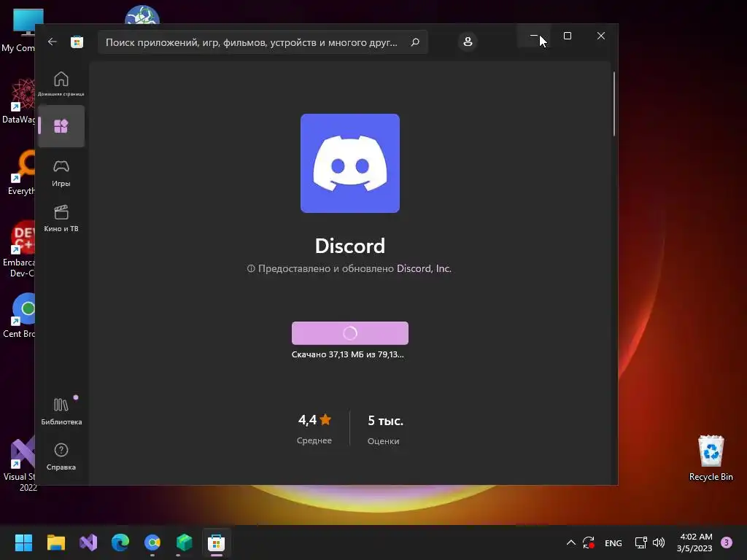Screen dimensions: 747x560
Task: Click Microsoft Store taskbar icon
Action: click(216, 542)
